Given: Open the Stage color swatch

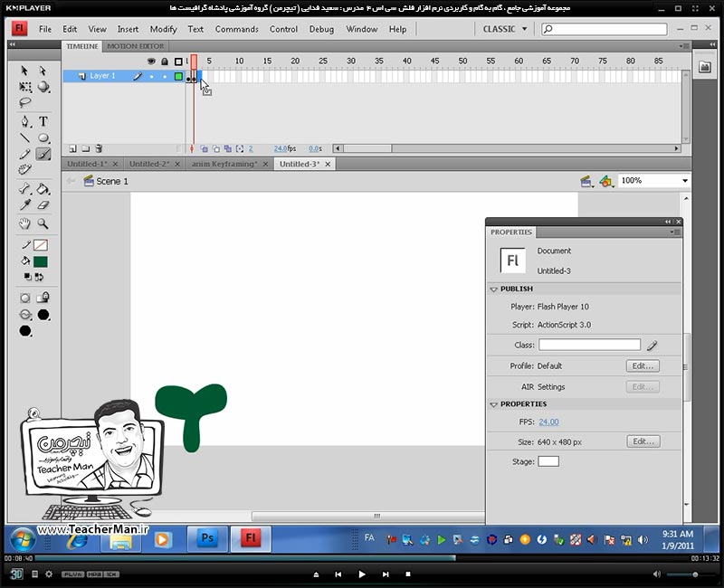Looking at the screenshot, I should click(x=548, y=461).
